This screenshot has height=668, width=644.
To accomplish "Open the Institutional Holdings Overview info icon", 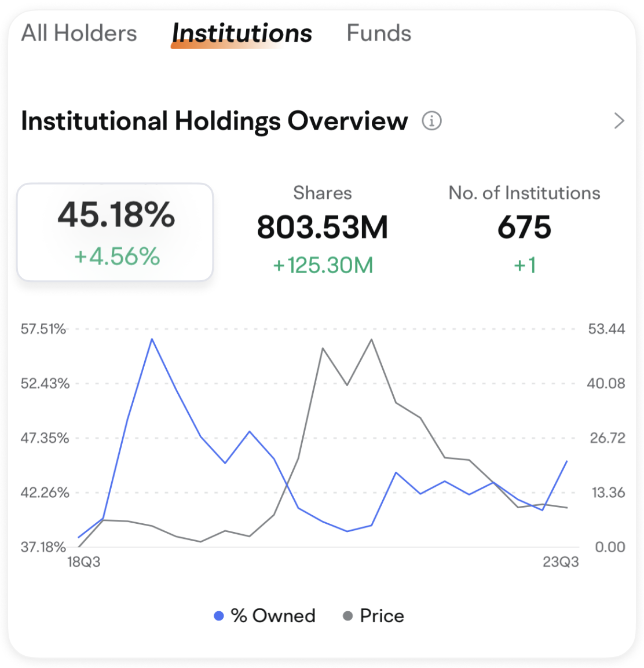I will pos(431,121).
